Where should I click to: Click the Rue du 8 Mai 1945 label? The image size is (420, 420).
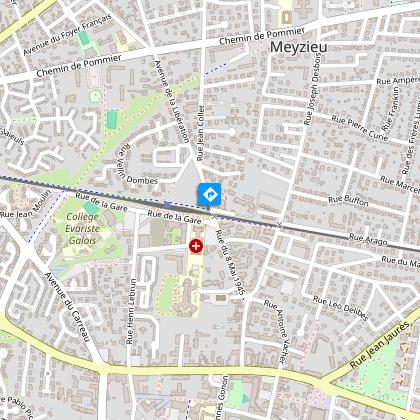coord(230,262)
